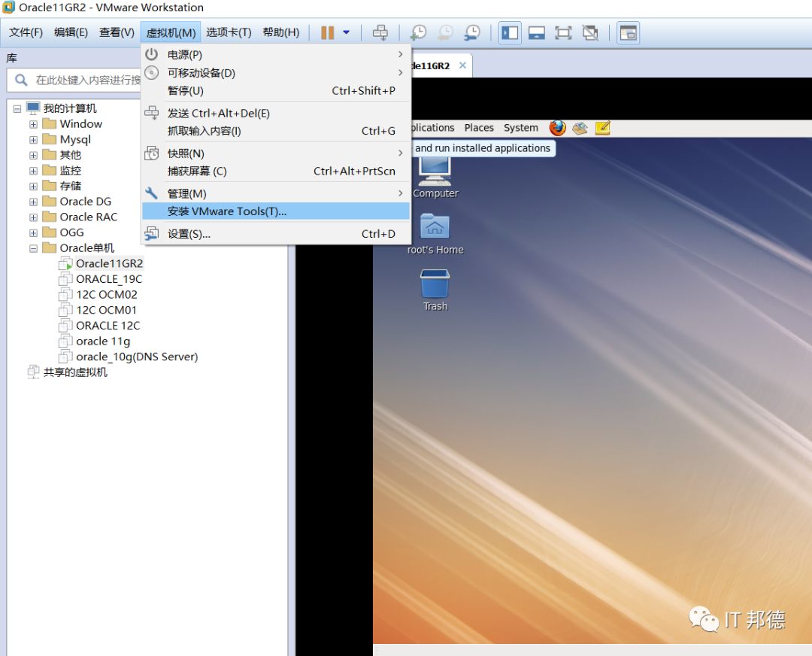Open the Computer desktop icon
812x656 pixels.
[435, 172]
